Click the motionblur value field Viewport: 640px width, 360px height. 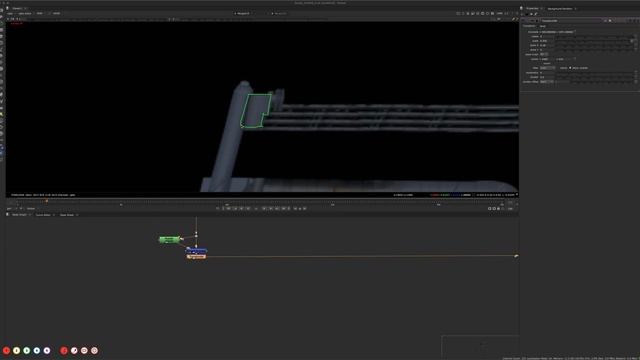click(x=547, y=73)
